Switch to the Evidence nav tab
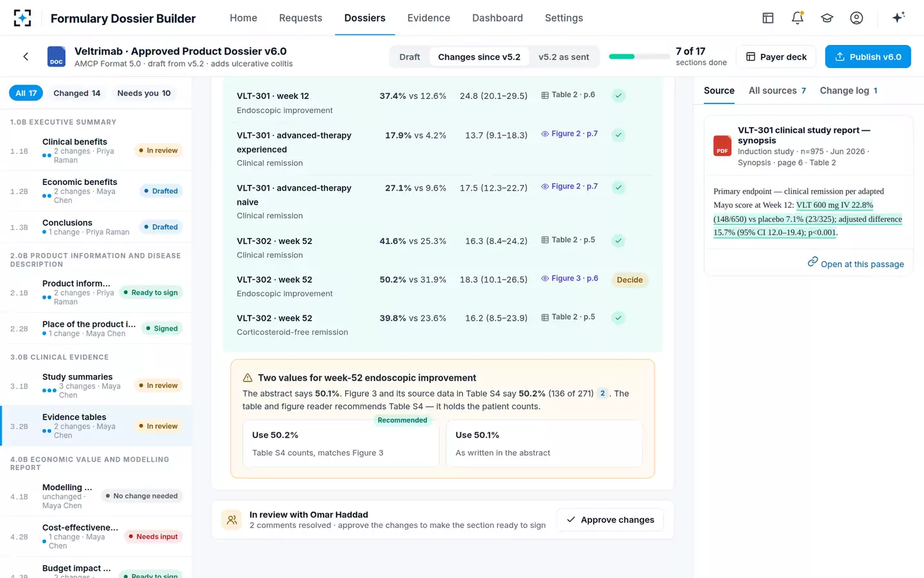The image size is (924, 578). pos(429,18)
